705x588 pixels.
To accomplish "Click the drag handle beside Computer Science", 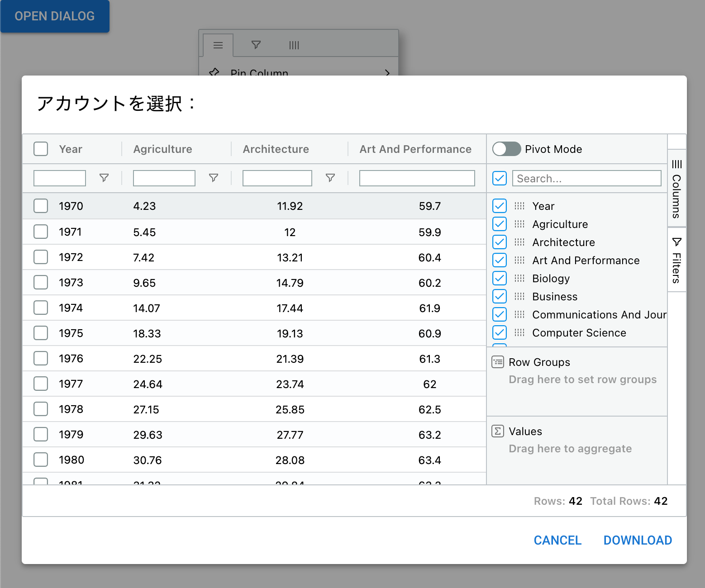I will pos(519,332).
